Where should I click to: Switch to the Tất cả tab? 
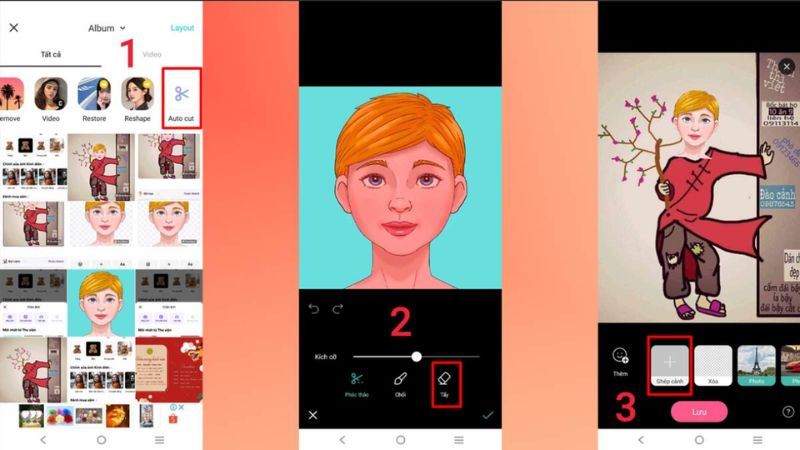coord(51,54)
